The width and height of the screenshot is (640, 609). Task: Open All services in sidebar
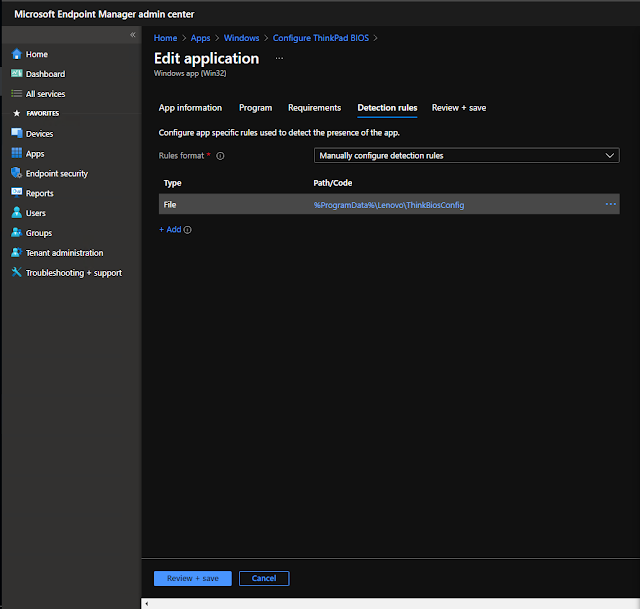(45, 94)
